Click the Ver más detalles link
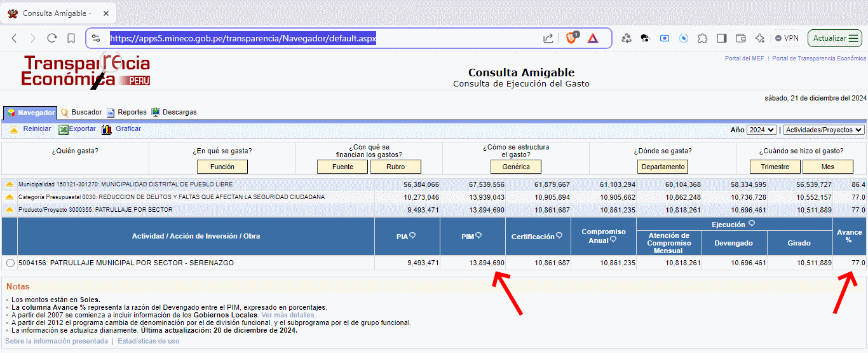Screen dimensions: 868x353 288,315
